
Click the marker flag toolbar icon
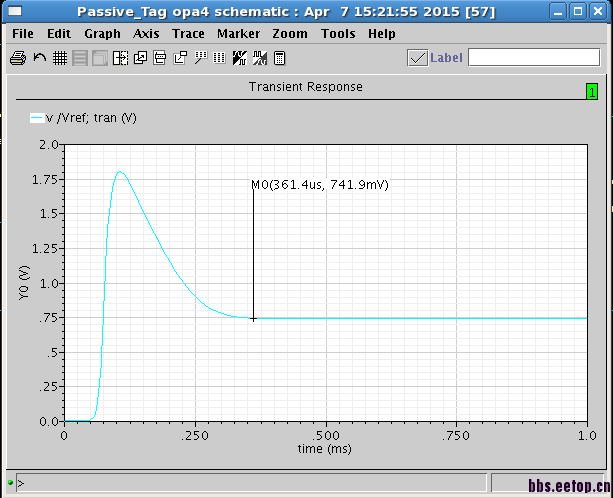(x=201, y=58)
